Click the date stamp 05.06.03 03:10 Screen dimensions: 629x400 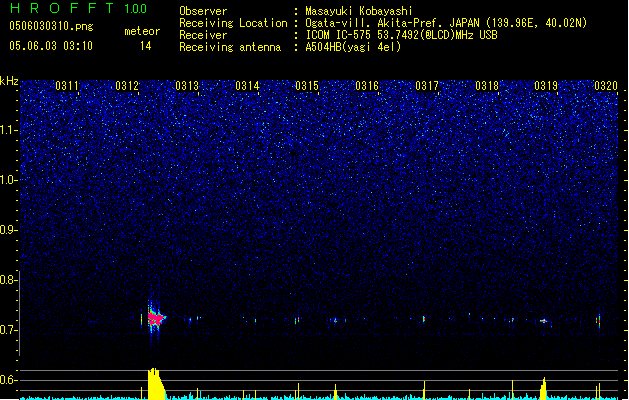coord(51,46)
